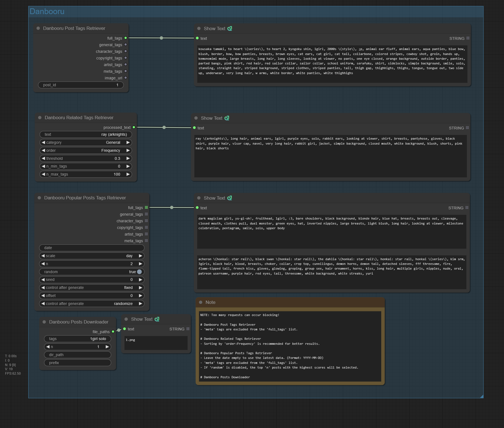Click the Note text area
The image size is (504, 428).
point(290,346)
